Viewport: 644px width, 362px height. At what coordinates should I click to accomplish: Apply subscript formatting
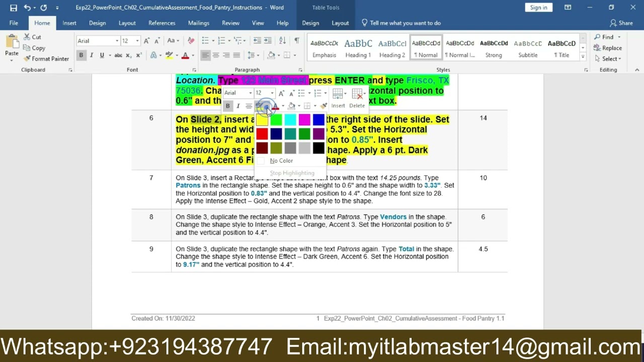(x=129, y=55)
